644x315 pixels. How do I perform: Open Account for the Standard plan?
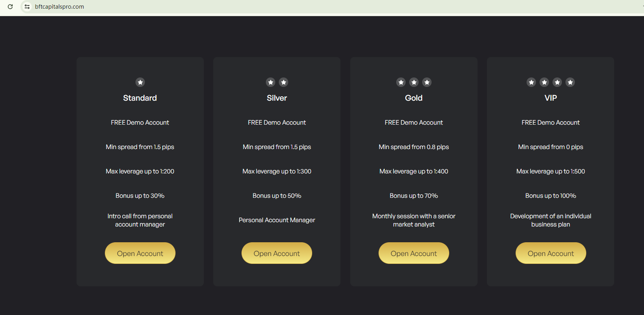140,253
